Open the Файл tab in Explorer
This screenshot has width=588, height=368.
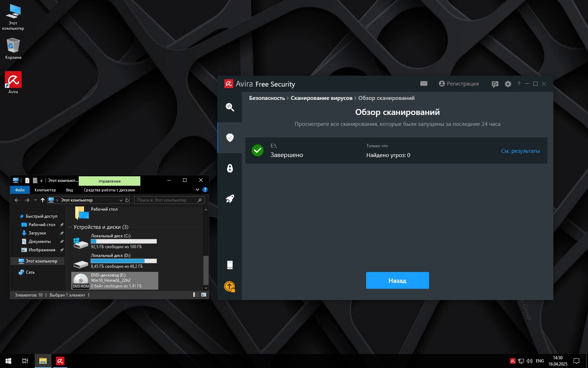click(20, 190)
